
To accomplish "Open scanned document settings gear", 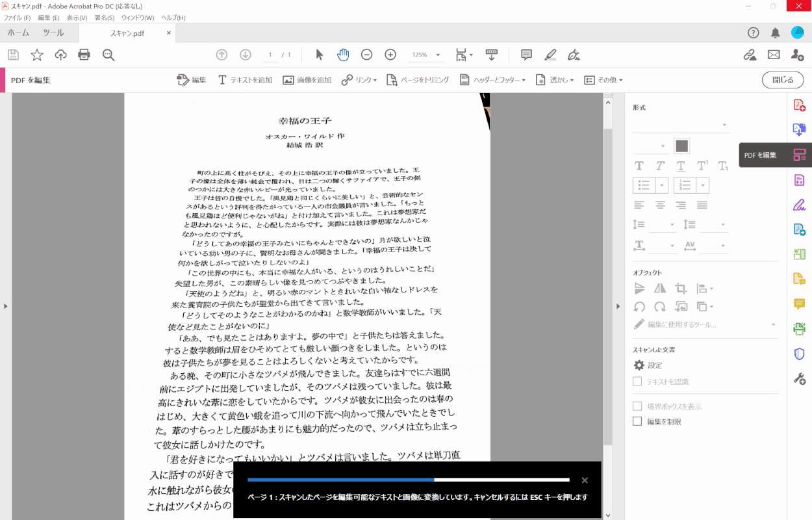I will click(639, 365).
